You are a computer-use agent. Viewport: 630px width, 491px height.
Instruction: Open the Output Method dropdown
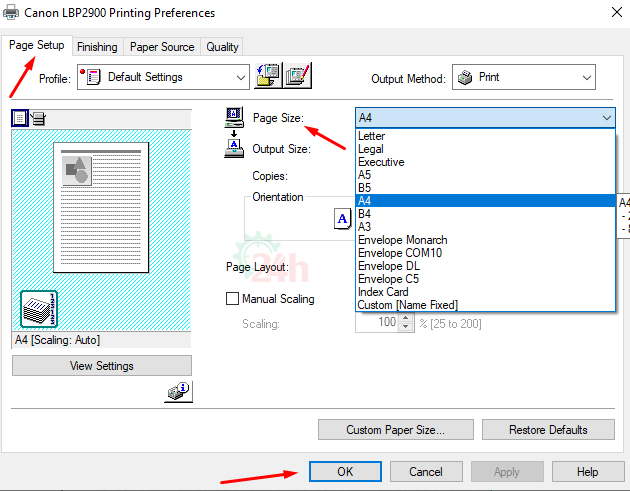point(524,77)
